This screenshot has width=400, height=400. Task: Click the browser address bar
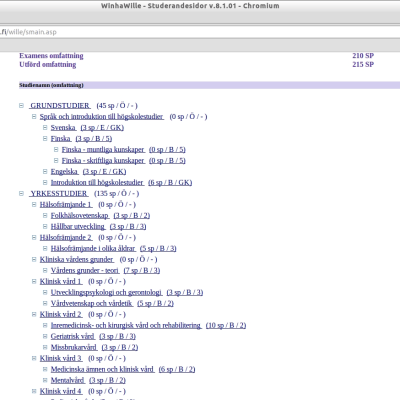click(x=200, y=32)
